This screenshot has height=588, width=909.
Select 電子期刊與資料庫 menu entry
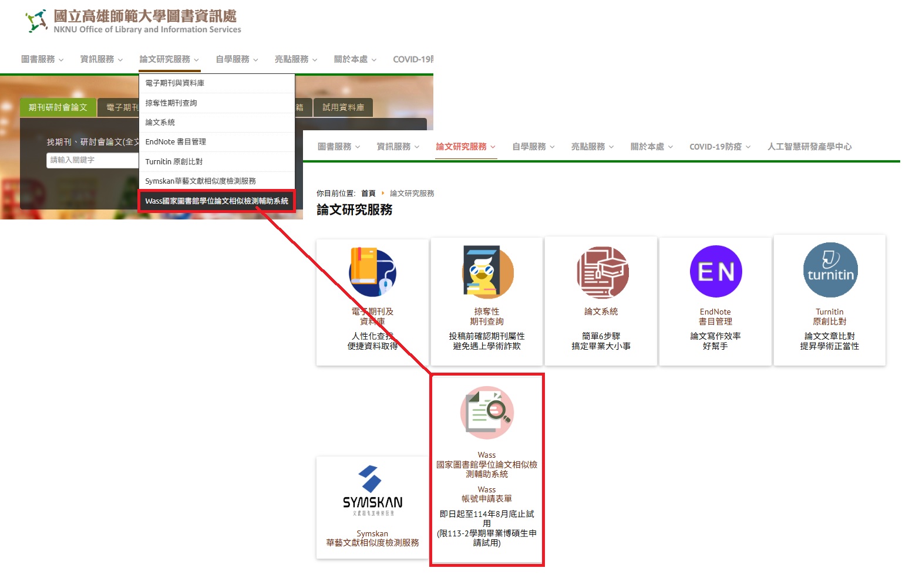point(217,83)
